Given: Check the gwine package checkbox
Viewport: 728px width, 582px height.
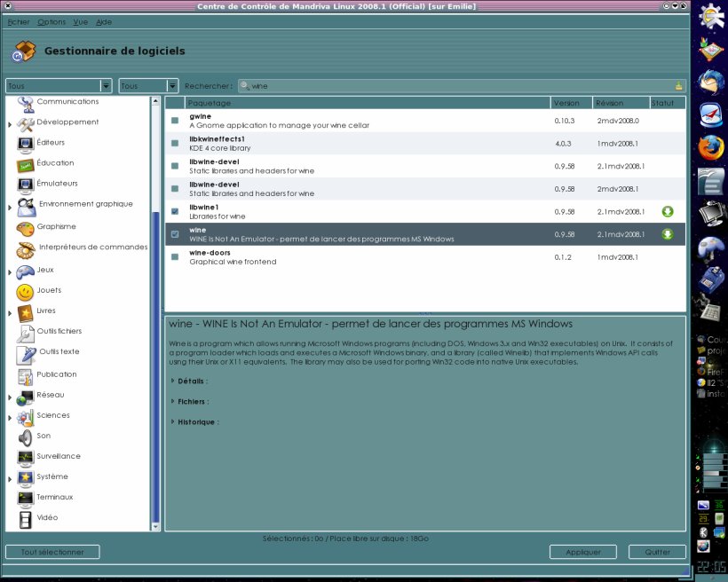Looking at the screenshot, I should (x=175, y=121).
